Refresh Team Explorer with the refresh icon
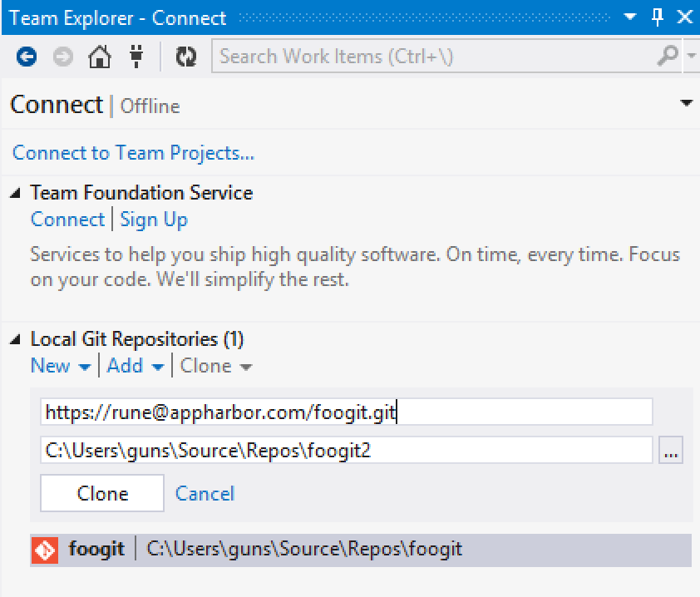Image resolution: width=700 pixels, height=597 pixels. [x=185, y=57]
